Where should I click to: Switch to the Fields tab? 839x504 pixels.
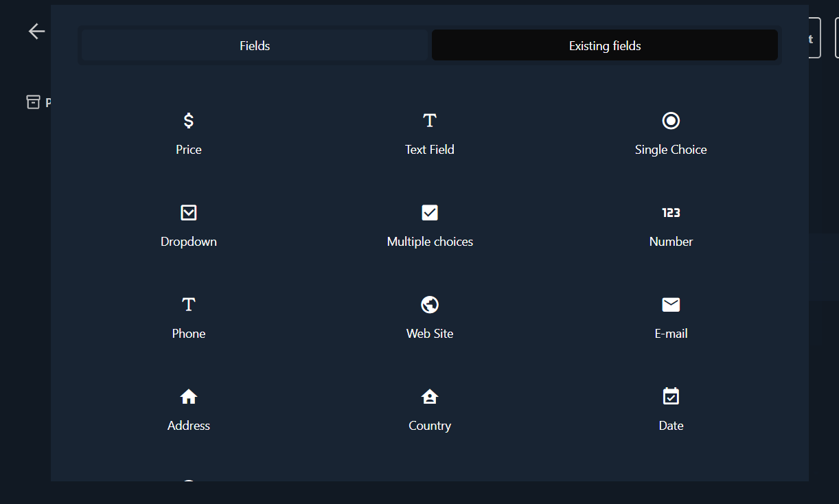[255, 45]
